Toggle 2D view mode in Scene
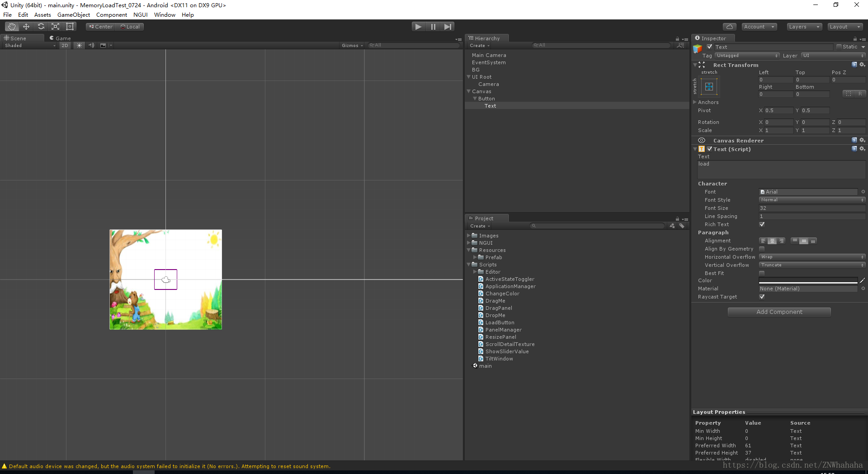Screen dimensions: 868x474 tap(65, 45)
